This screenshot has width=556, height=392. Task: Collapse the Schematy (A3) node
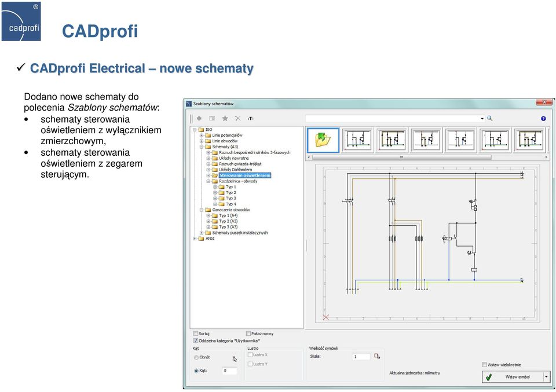202,146
